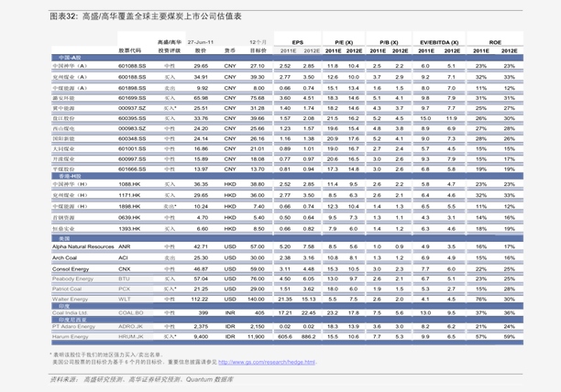Select the Coal India Ltd. company name
Image resolution: width=561 pixels, height=392 pixels.
point(70,312)
